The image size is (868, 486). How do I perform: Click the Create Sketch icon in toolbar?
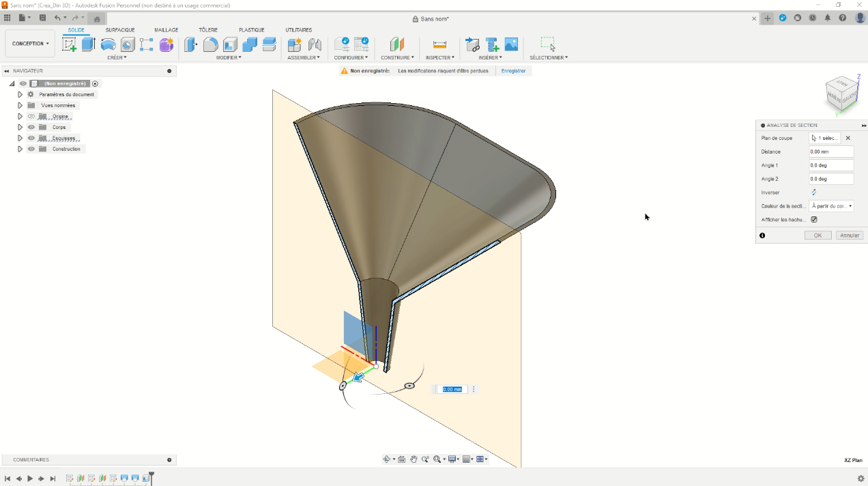pos(69,44)
